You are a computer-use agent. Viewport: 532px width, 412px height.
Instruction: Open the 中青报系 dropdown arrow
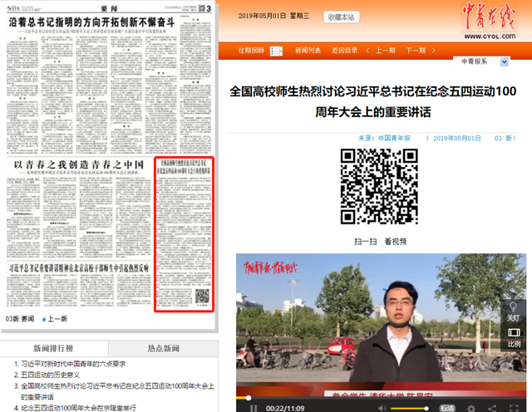(505, 62)
